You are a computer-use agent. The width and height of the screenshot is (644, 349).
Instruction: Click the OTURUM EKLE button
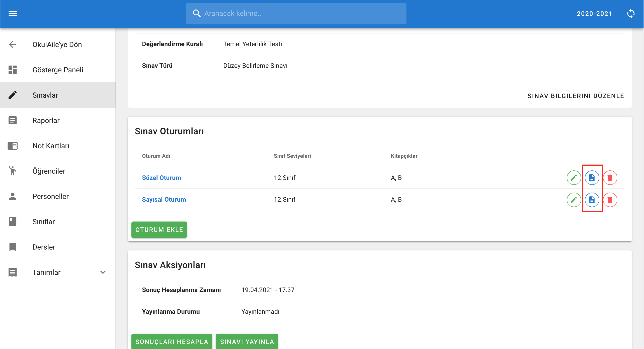point(159,230)
